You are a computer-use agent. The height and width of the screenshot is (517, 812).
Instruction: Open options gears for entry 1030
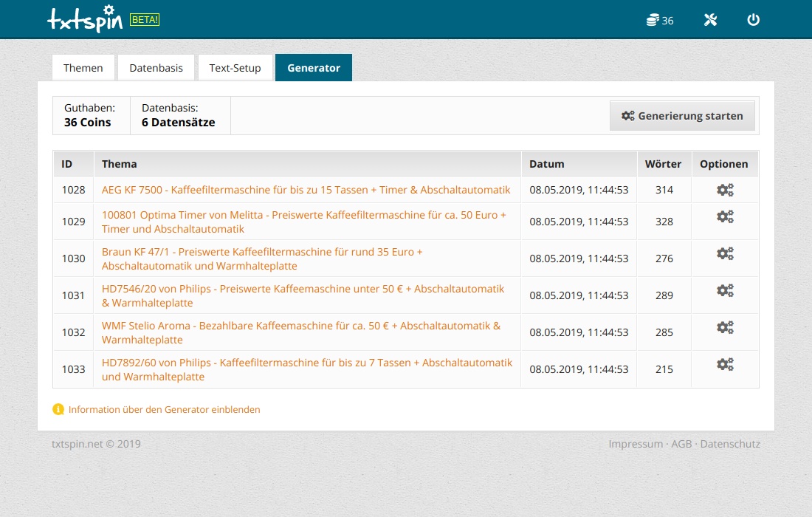(725, 253)
